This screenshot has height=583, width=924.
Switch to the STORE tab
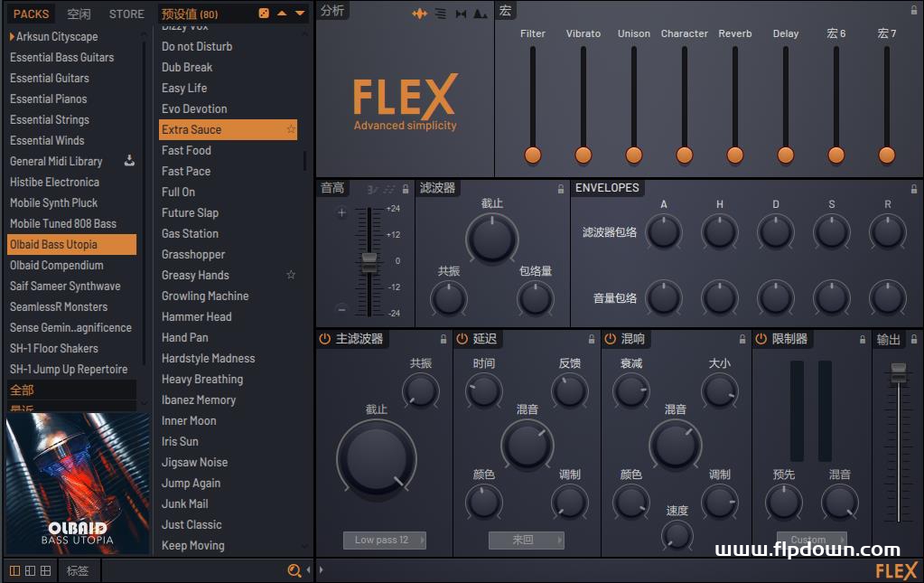click(126, 14)
